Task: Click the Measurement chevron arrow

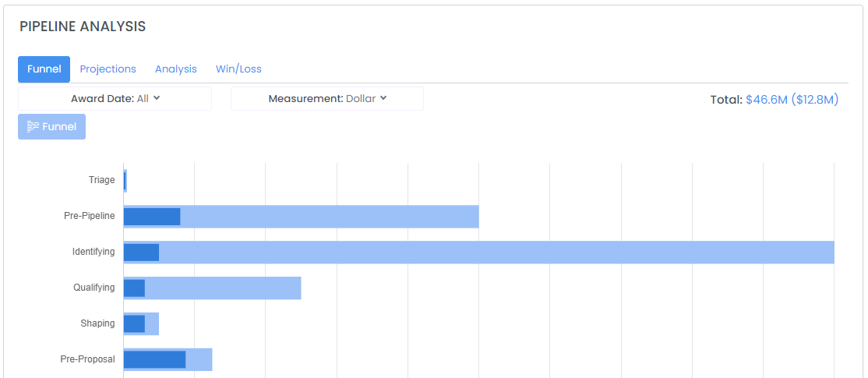Action: point(383,98)
